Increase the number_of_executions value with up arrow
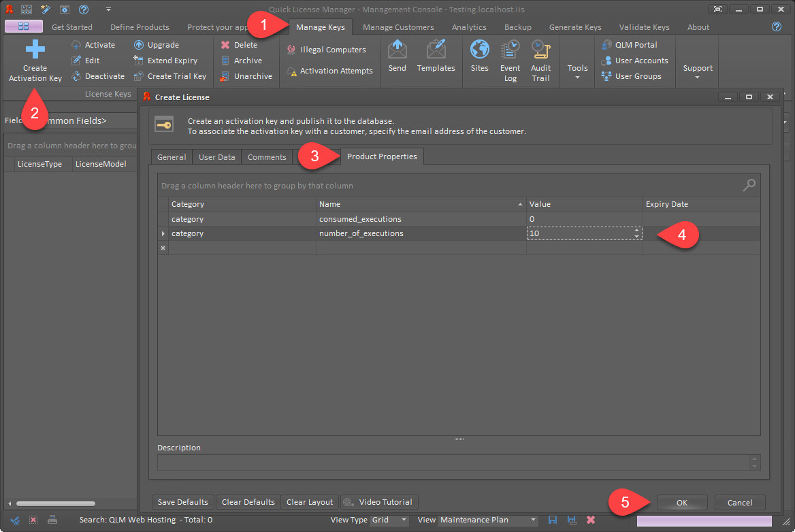Viewport: 795px width, 532px height. pos(637,231)
